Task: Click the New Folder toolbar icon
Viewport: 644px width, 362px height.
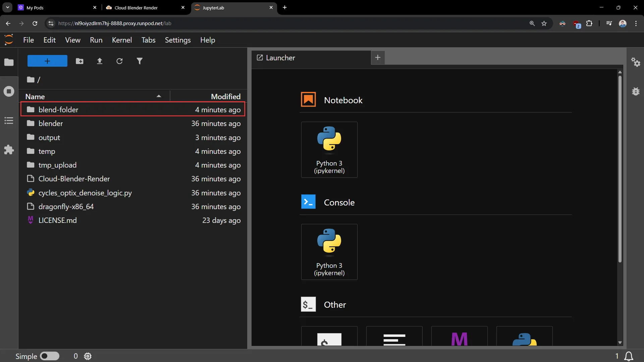Action: point(79,61)
